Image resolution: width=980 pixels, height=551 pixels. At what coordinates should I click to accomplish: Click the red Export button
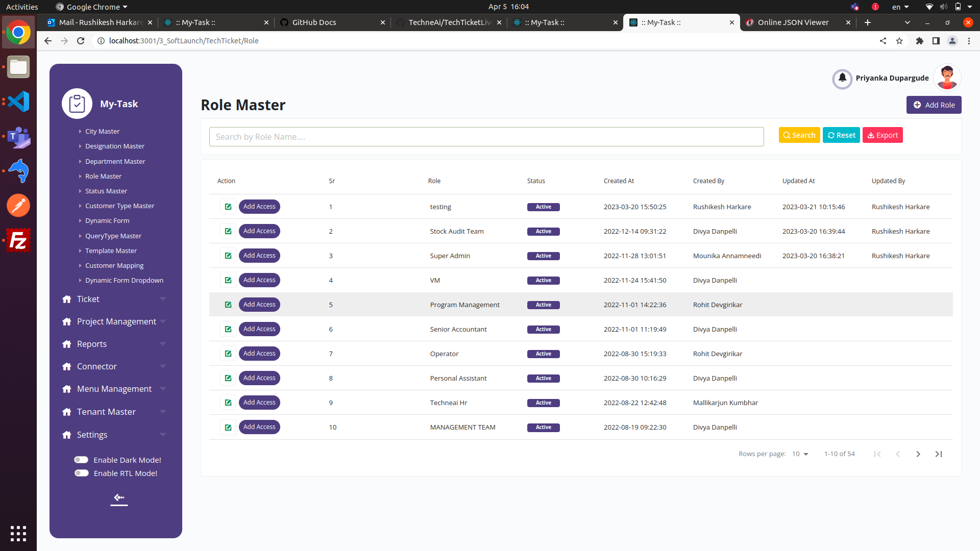(x=883, y=135)
